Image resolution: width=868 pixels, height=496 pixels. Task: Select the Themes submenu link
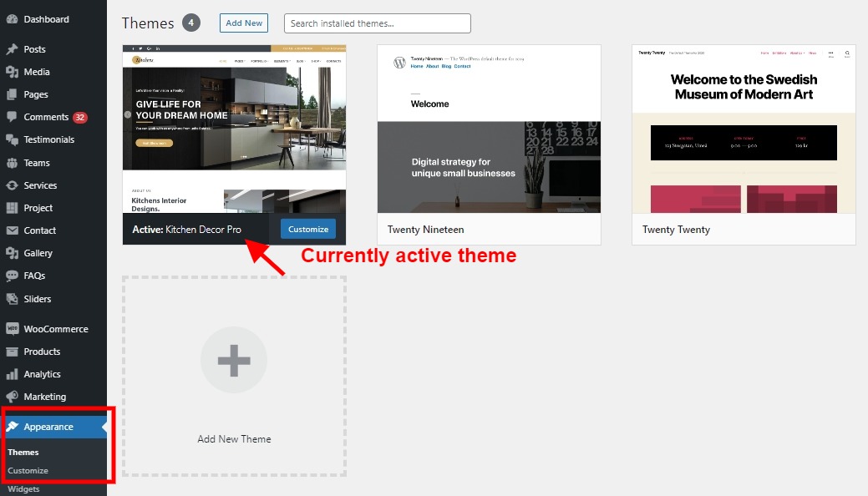pyautogui.click(x=23, y=453)
